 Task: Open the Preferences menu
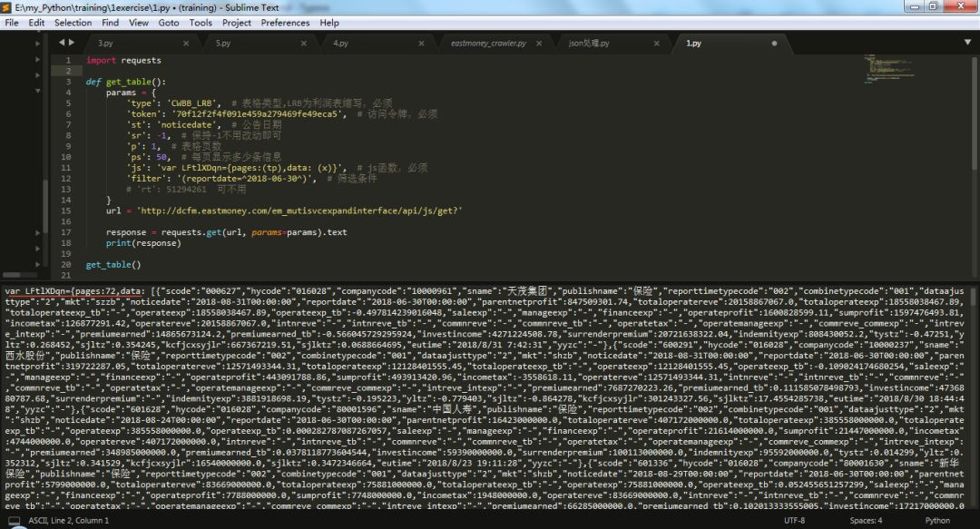(285, 23)
